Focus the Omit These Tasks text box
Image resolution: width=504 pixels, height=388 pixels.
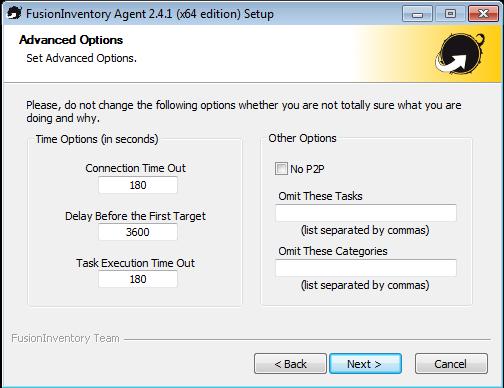pos(366,213)
